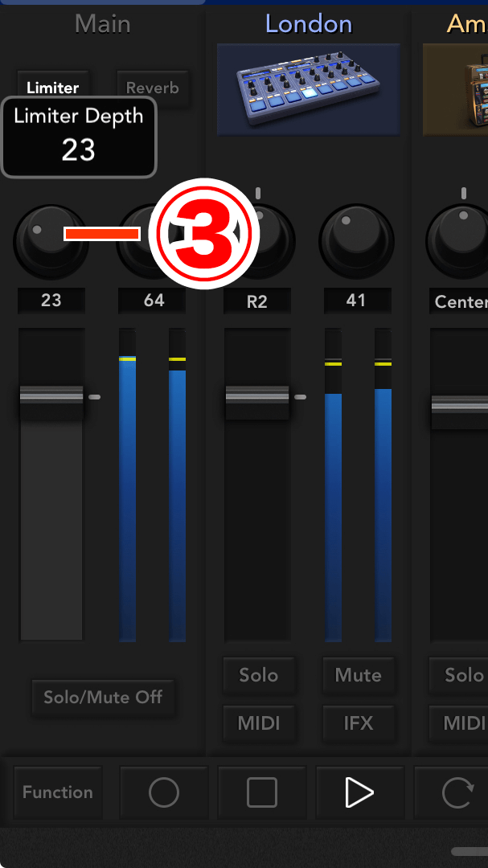The width and height of the screenshot is (488, 868).
Task: Solo the London track
Action: click(259, 675)
